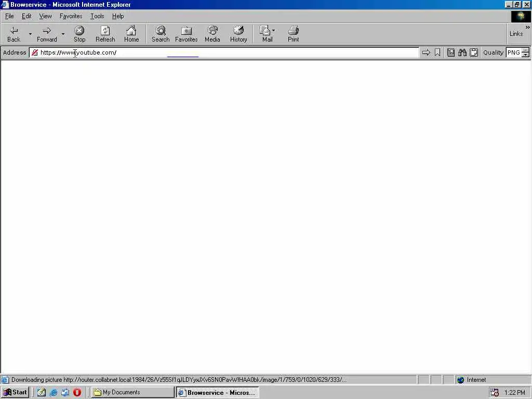The image size is (532, 399).
Task: Launch Internet Explorer from quick launch
Action: coord(54,393)
